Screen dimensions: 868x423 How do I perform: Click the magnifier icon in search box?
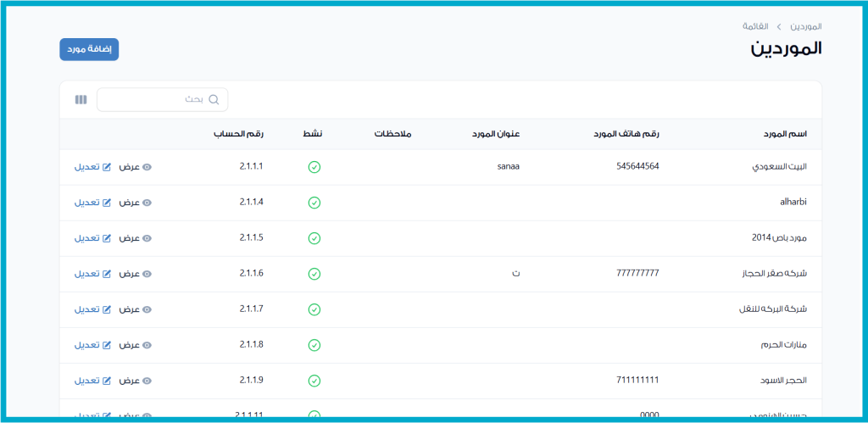tap(214, 100)
